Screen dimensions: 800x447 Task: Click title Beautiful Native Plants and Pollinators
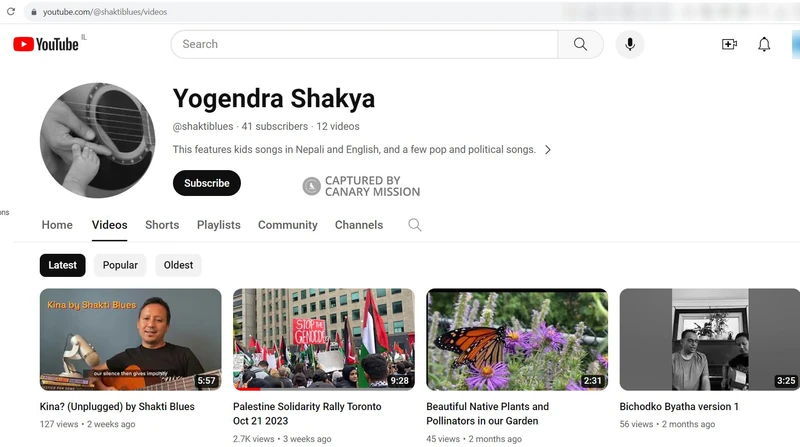488,414
